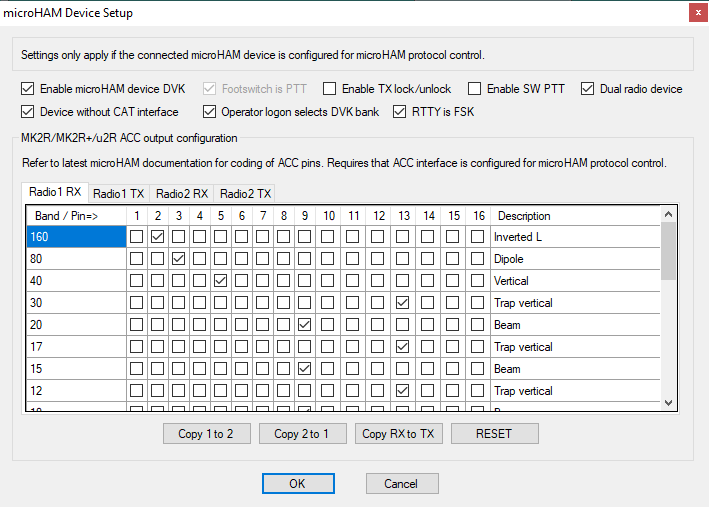Check pin 8 for 15 band
The image size is (709, 507).
point(284,369)
